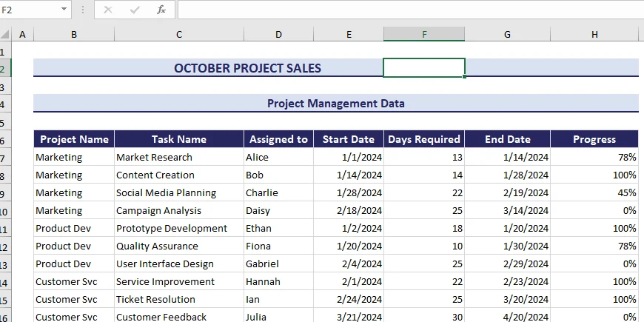Click the Assigned to header cell
Screen dimensions: 644x322
pos(278,139)
